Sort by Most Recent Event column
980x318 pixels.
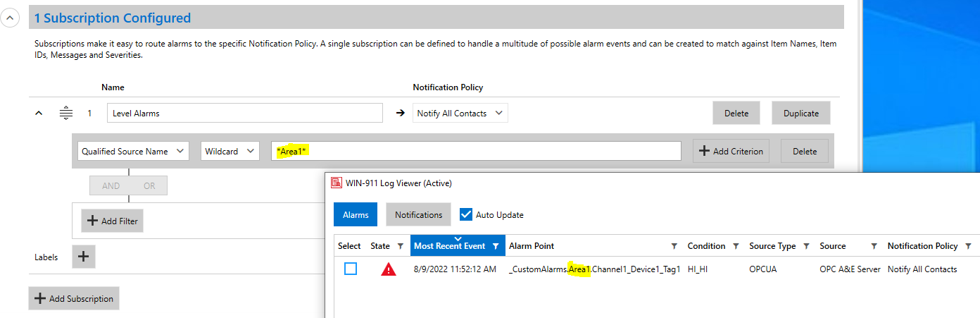tap(449, 246)
